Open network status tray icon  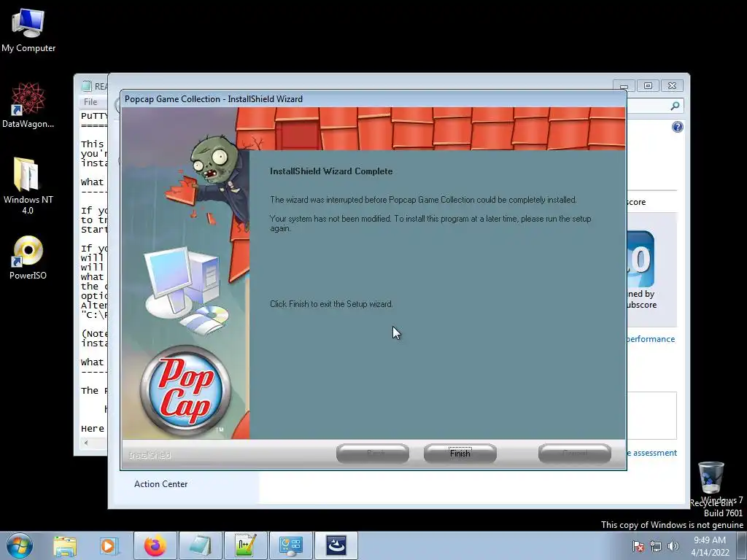tap(656, 546)
